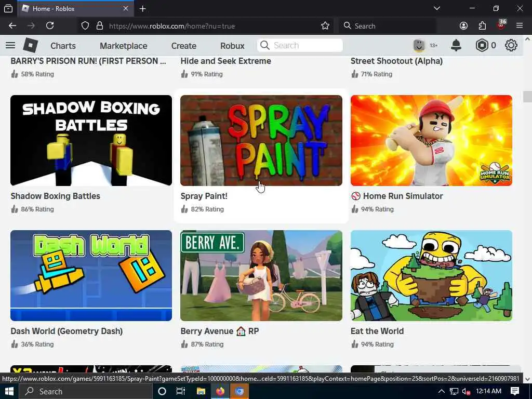Open Dash World game thumbnail

click(91, 275)
